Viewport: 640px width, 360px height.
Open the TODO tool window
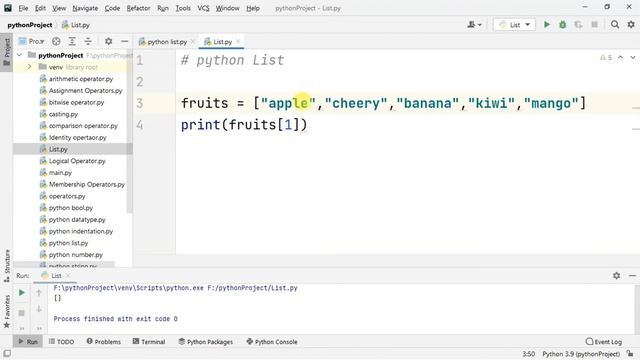click(x=61, y=342)
